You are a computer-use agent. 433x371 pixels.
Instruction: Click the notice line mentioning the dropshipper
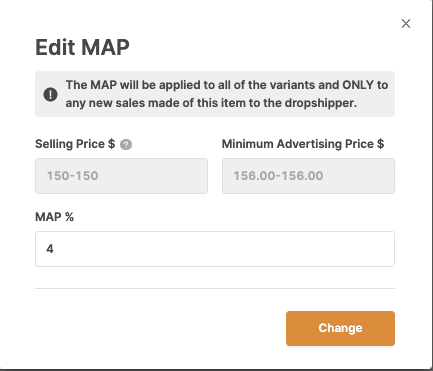[x=211, y=103]
